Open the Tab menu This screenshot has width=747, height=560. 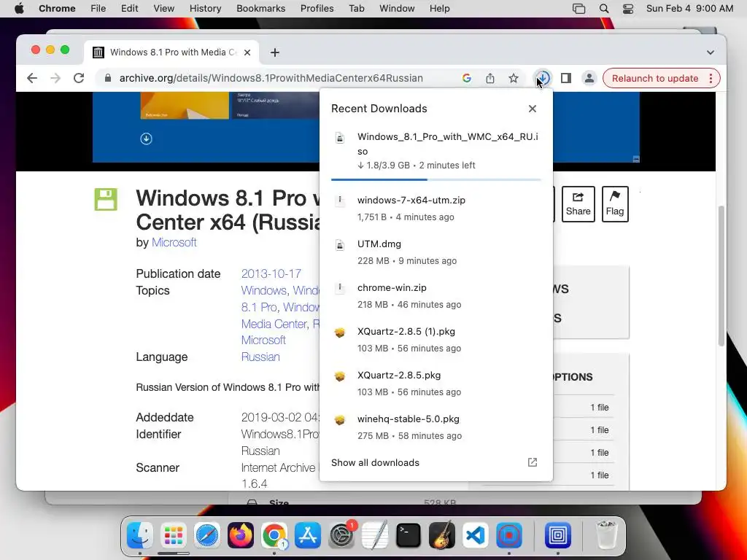356,9
